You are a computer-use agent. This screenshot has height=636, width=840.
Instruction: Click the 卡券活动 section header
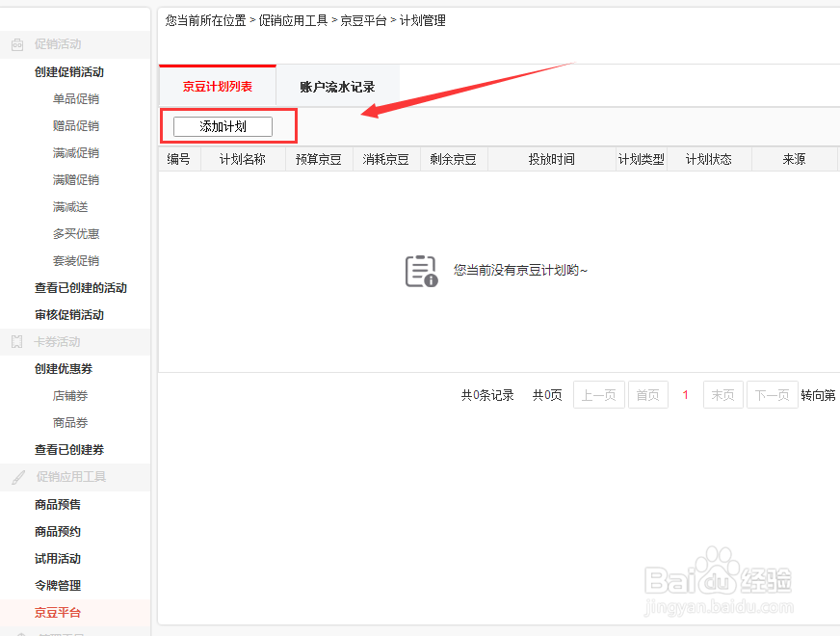(75, 342)
